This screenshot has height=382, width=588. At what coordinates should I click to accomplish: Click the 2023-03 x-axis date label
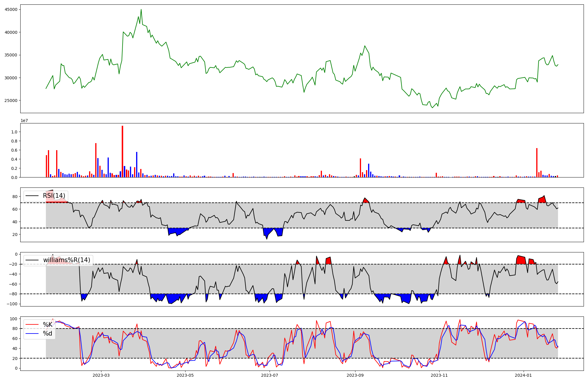(x=101, y=375)
